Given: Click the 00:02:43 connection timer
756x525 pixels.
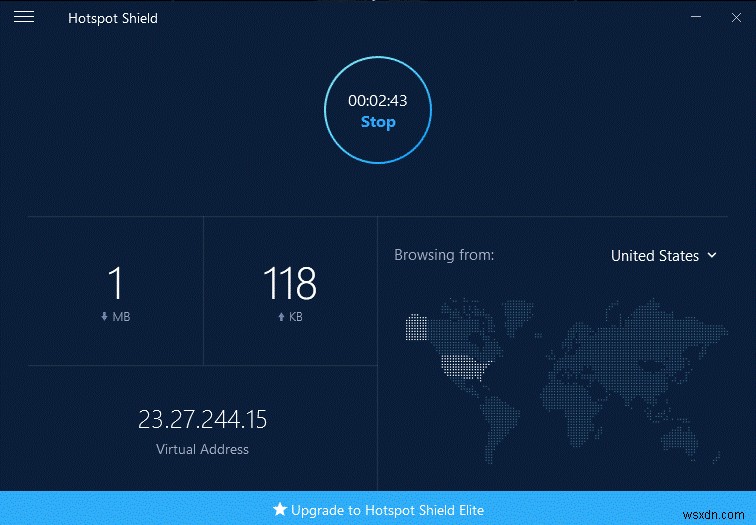Looking at the screenshot, I should pyautogui.click(x=378, y=100).
